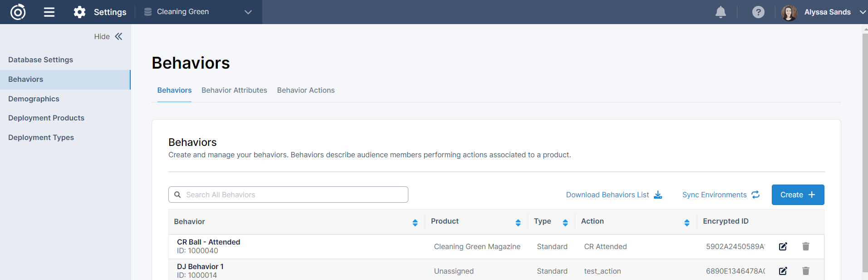The width and height of the screenshot is (868, 280).
Task: Edit the DJ Behavior 1 row
Action: pyautogui.click(x=783, y=271)
